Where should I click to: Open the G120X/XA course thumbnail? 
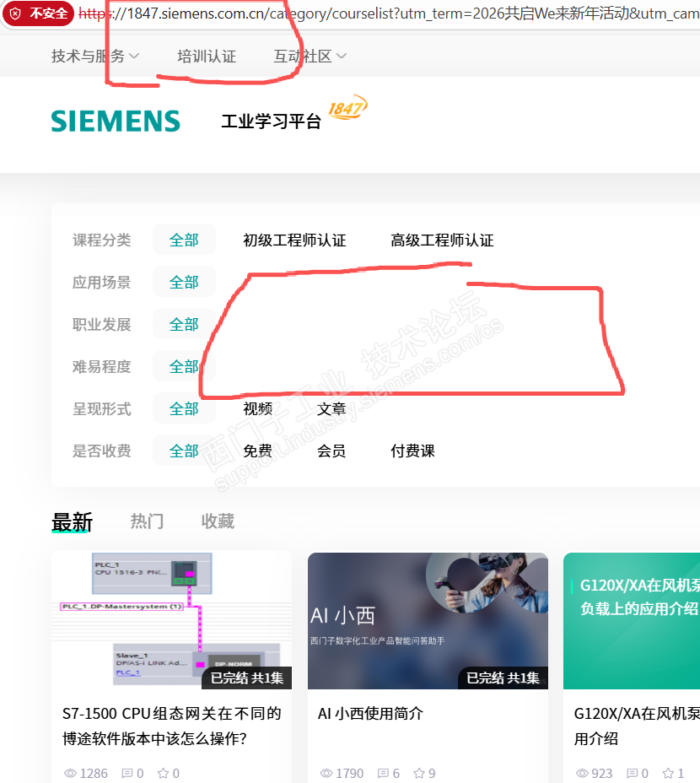632,620
